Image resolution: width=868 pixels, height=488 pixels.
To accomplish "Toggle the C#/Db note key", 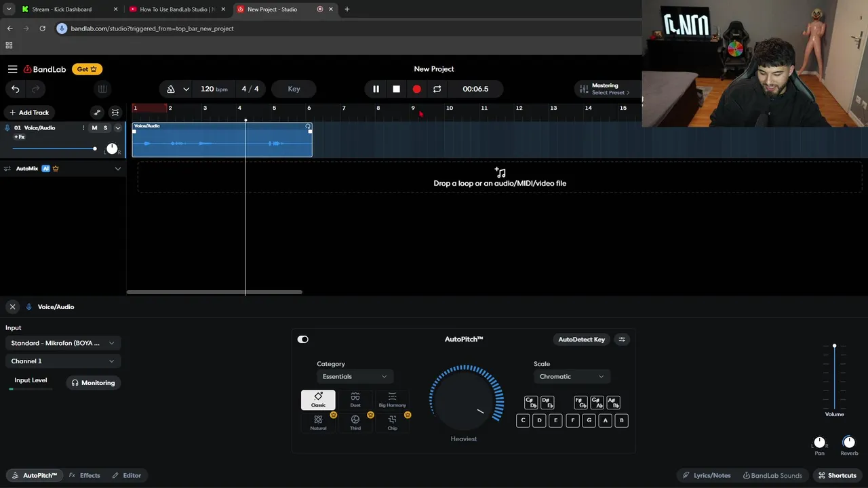I will (531, 403).
